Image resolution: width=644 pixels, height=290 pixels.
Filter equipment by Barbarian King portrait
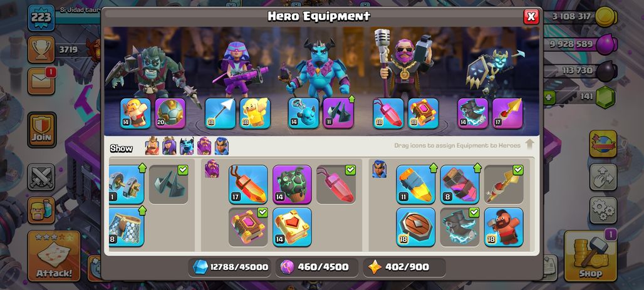pyautogui.click(x=152, y=146)
